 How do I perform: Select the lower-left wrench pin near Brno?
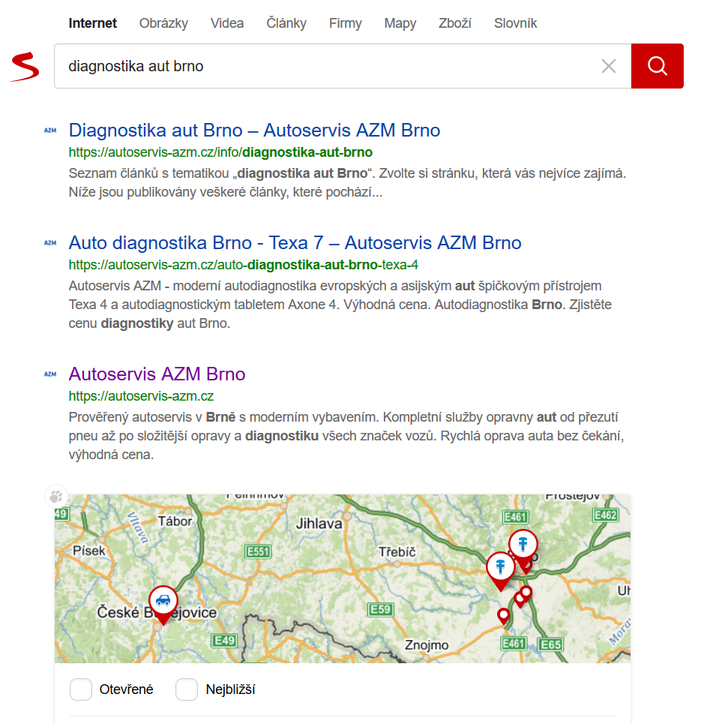point(501,570)
